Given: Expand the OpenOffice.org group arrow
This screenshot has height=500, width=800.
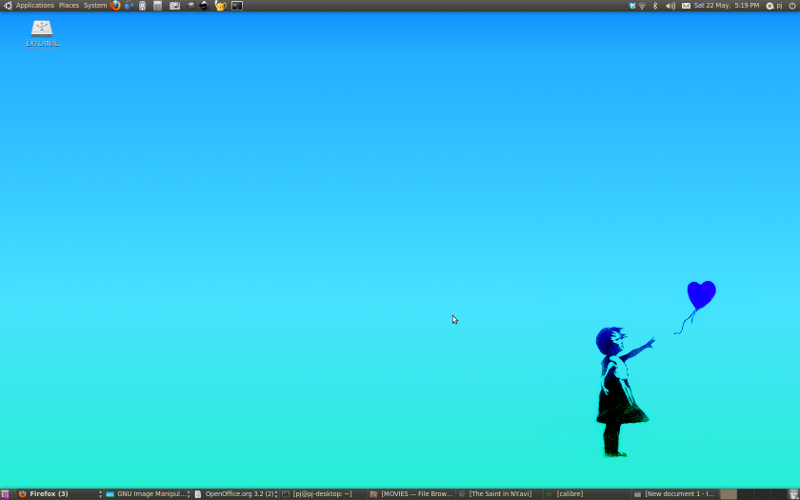Looking at the screenshot, I should (276, 494).
